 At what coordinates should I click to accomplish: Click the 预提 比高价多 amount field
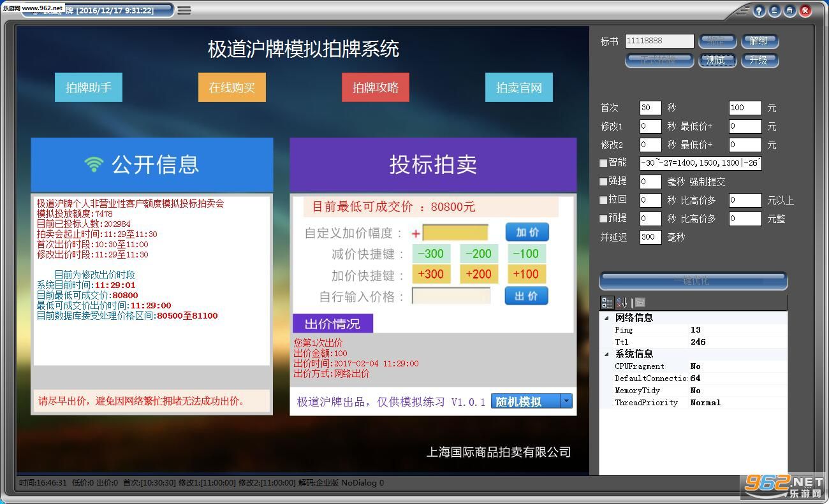pos(745,219)
